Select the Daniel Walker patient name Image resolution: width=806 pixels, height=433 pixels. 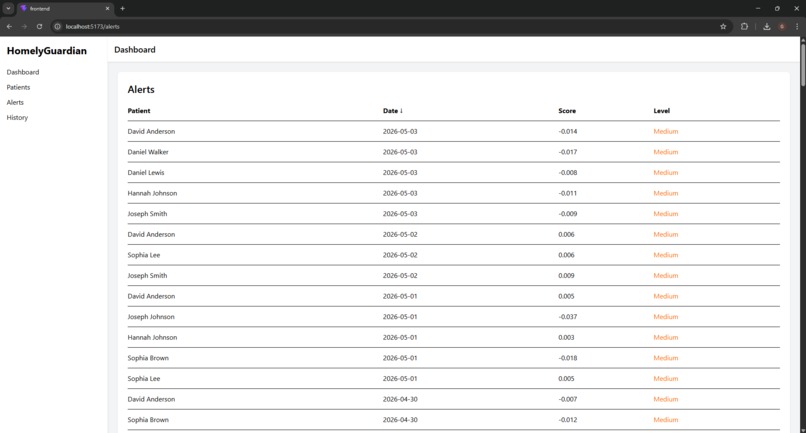(x=148, y=152)
